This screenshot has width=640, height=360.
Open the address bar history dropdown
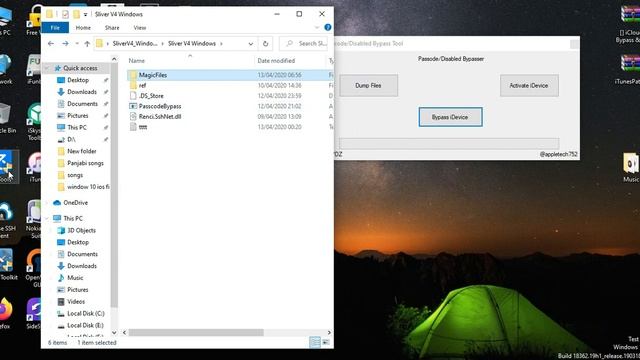pos(251,44)
